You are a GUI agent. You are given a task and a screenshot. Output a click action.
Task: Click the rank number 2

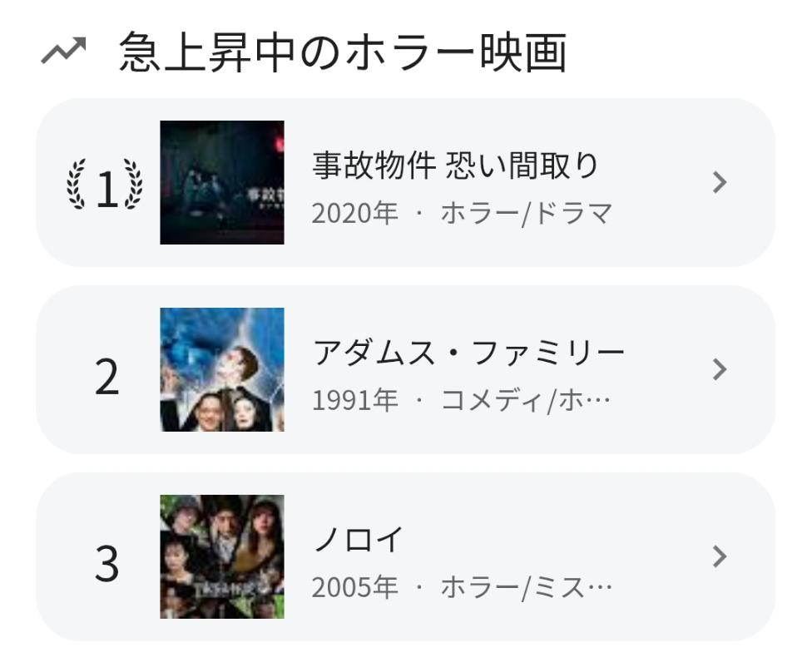point(106,378)
